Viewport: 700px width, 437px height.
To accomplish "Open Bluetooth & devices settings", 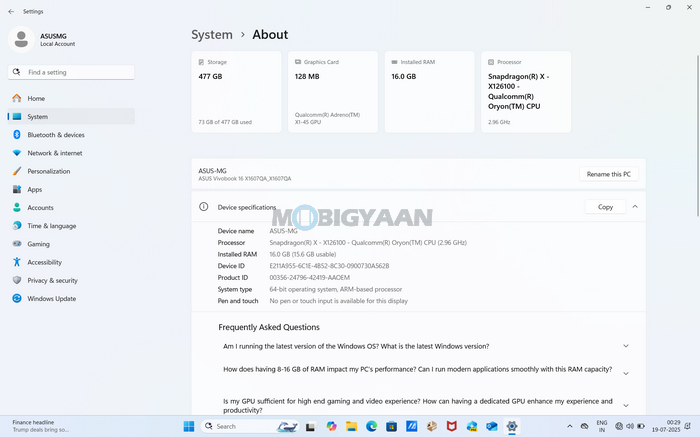I will click(x=71, y=135).
